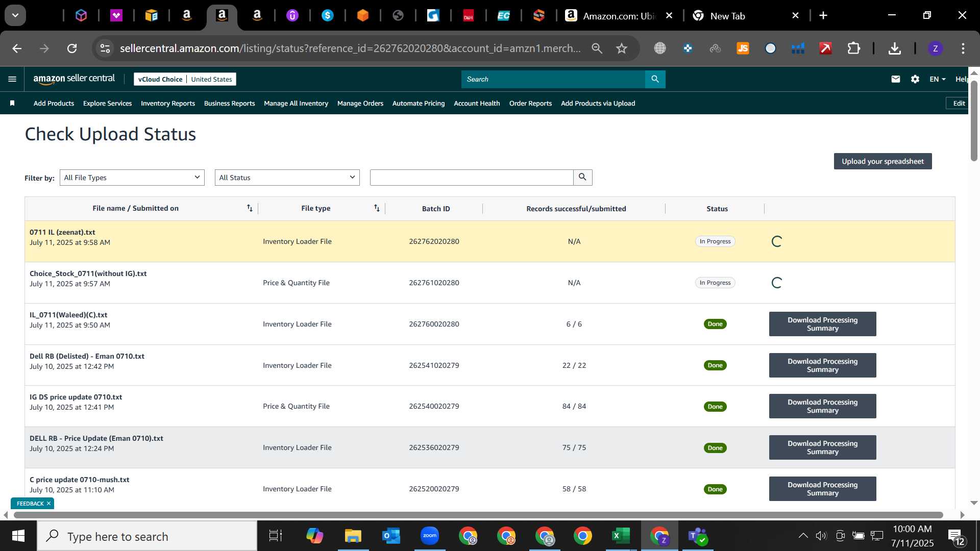This screenshot has height=551, width=980.
Task: Show hidden system tray icons
Action: (802, 536)
